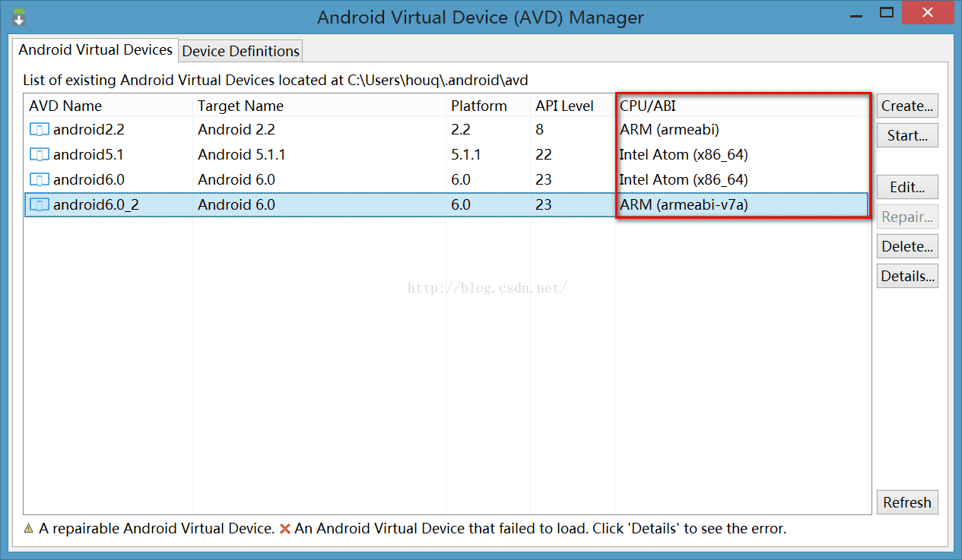Sort by the Target Name column header
This screenshot has height=560, width=962.
pos(240,106)
